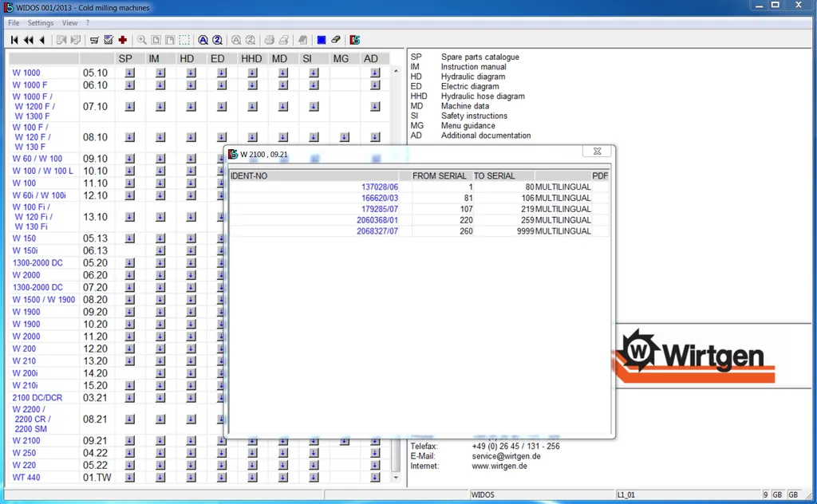The height and width of the screenshot is (504, 817).
Task: Open the ? help menu
Action: coord(88,23)
